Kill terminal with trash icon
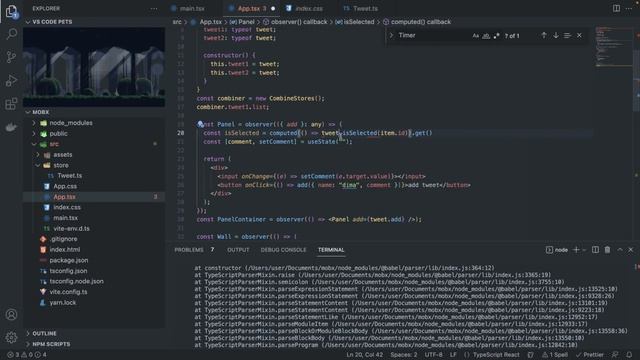640x360 pixels. 607,250
